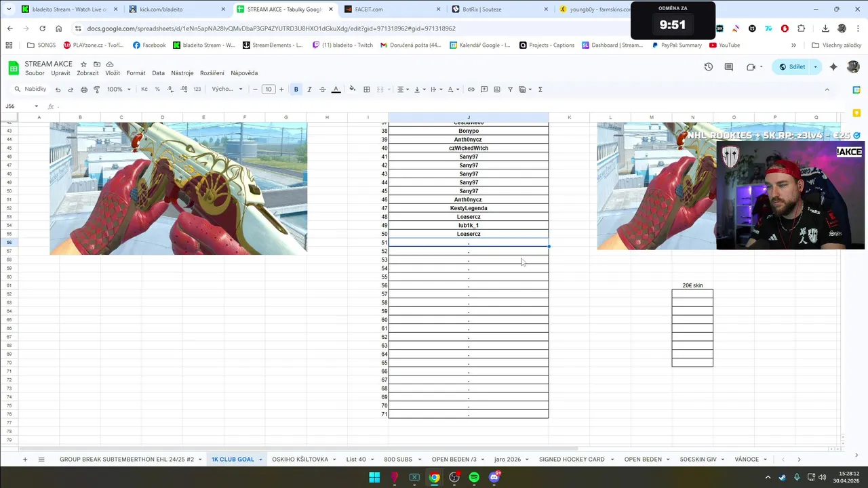Image resolution: width=868 pixels, height=488 pixels.
Task: Toggle italic formatting
Action: [309, 89]
